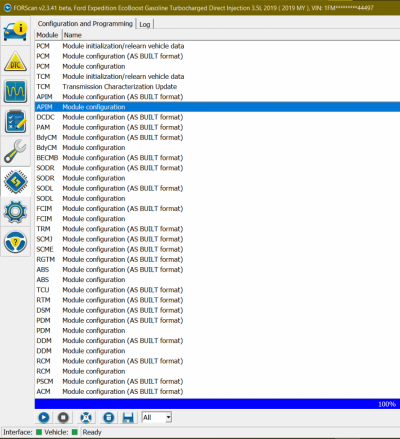Switch to the Log tab
The width and height of the screenshot is (400, 439).
coord(145,24)
